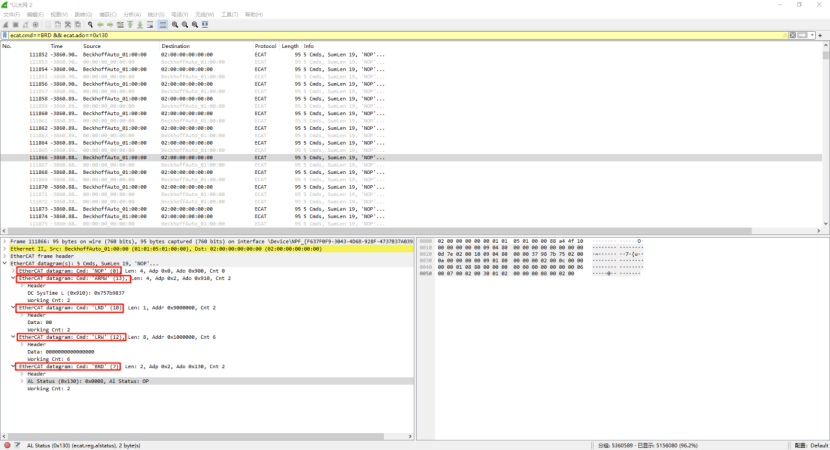Open the 统计(S) menu
The image size is (830, 450).
pyautogui.click(x=156, y=14)
